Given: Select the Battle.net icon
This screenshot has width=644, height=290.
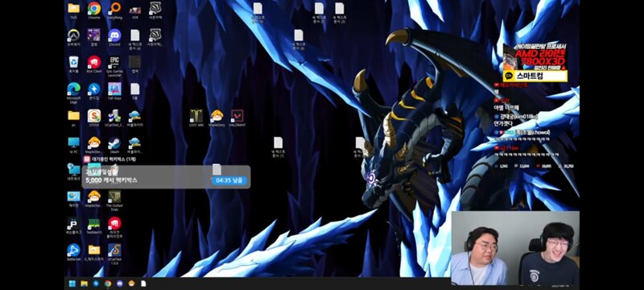Looking at the screenshot, I should (x=73, y=252).
